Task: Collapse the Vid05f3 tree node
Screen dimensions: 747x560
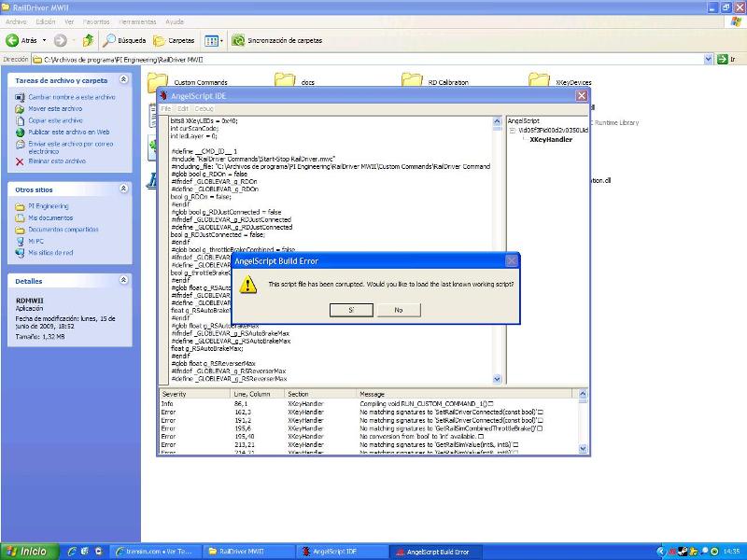Action: coord(512,131)
